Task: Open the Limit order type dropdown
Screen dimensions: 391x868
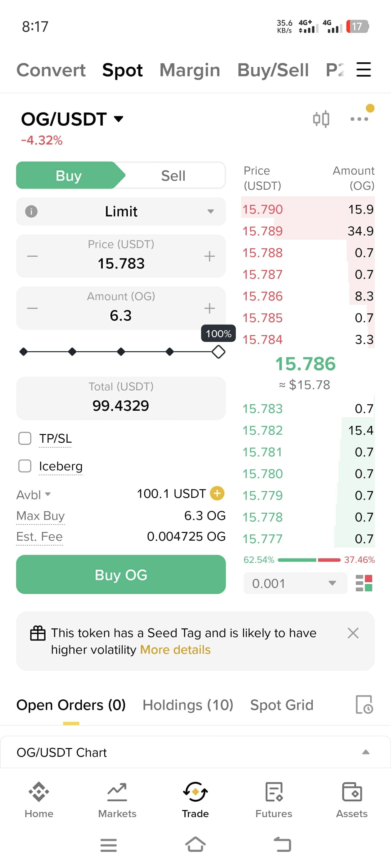Action: 121,211
